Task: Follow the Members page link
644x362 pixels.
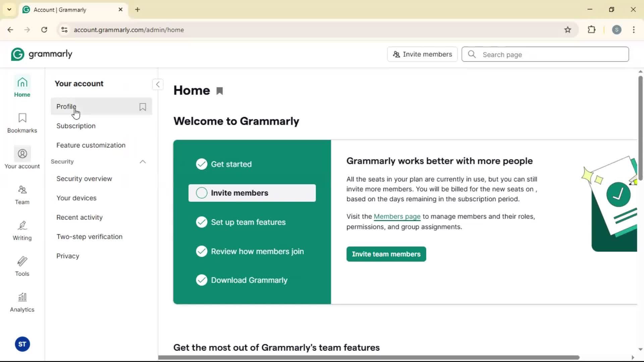Action: coord(397,217)
